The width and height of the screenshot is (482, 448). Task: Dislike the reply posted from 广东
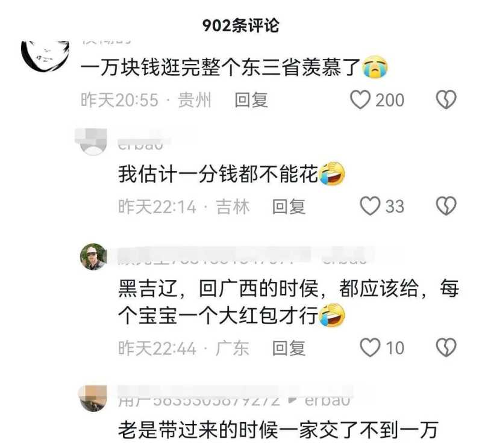click(x=446, y=347)
